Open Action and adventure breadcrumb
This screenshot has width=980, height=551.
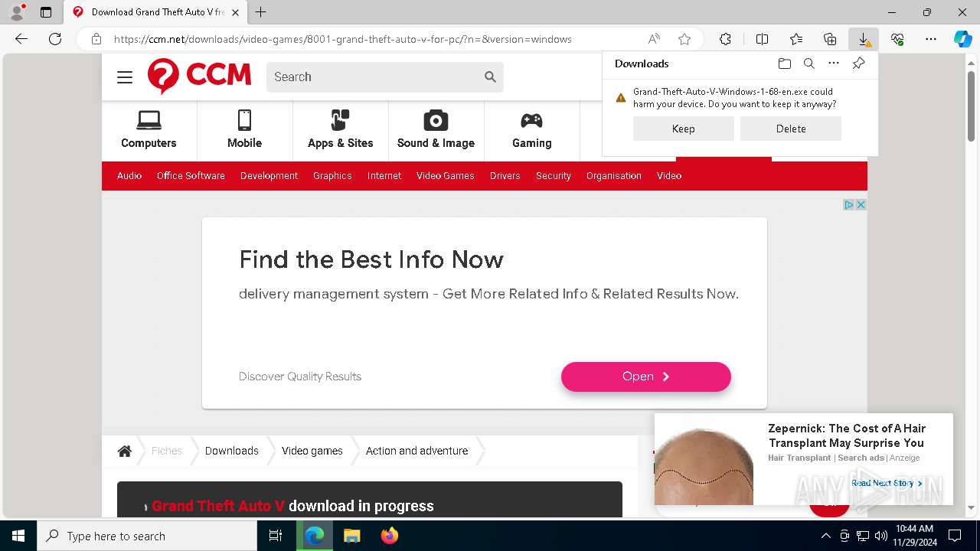tap(416, 451)
